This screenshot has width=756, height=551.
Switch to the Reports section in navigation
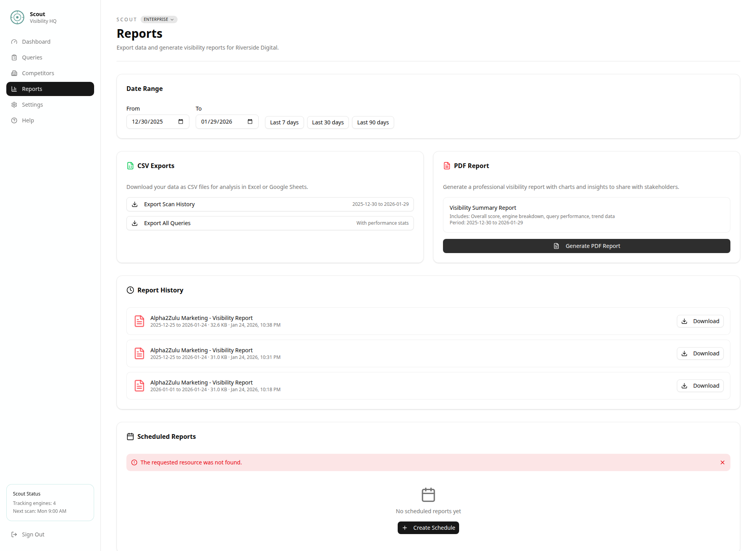[x=32, y=89]
